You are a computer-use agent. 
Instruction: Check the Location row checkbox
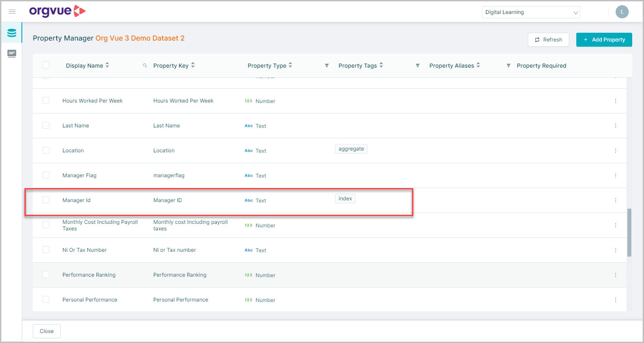tap(46, 150)
